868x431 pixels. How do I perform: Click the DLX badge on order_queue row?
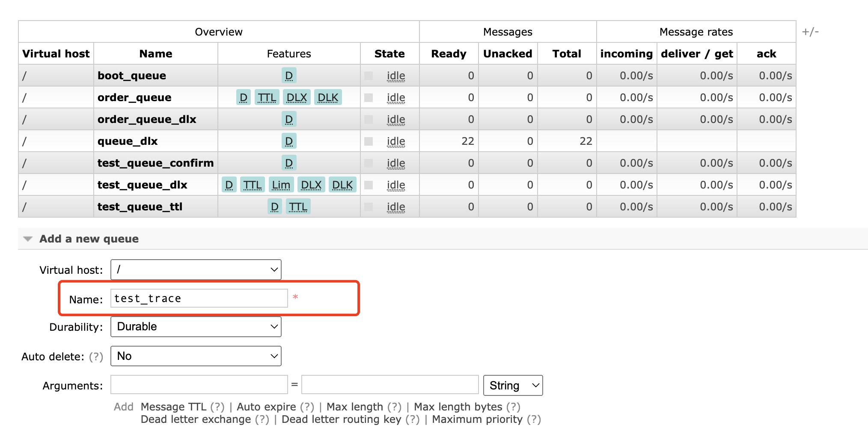[296, 98]
